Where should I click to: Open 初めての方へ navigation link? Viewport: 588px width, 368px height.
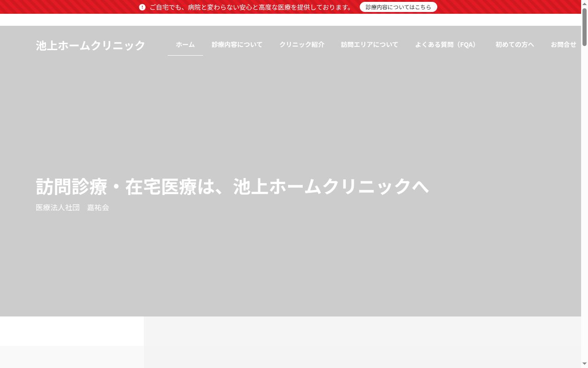pos(514,45)
